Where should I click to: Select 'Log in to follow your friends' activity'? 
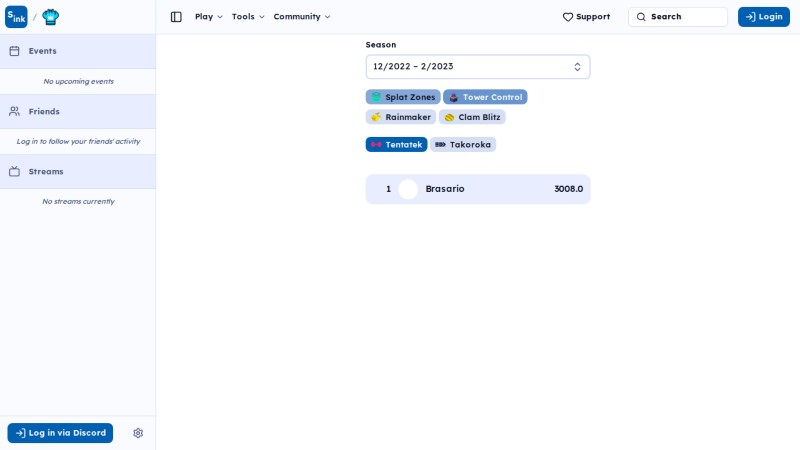pos(79,141)
